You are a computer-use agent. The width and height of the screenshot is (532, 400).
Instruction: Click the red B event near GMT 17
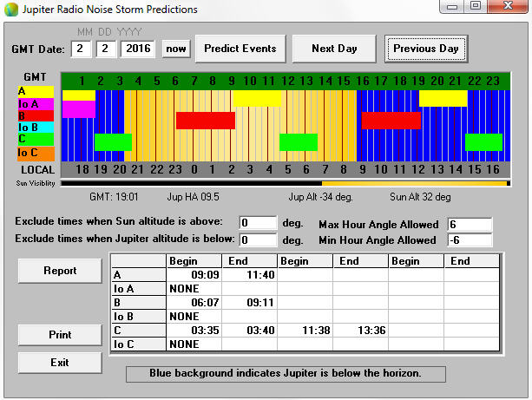391,121
